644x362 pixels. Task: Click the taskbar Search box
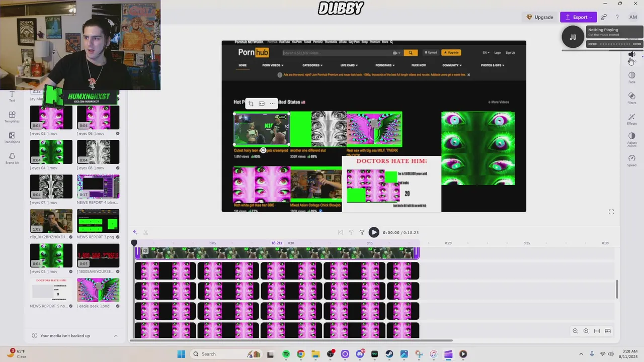[227, 354]
